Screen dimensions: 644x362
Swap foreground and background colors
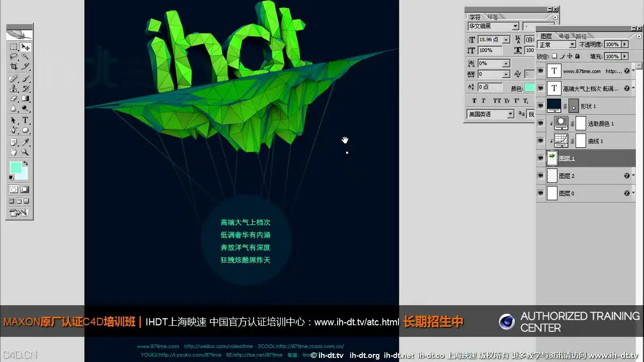[x=26, y=163]
